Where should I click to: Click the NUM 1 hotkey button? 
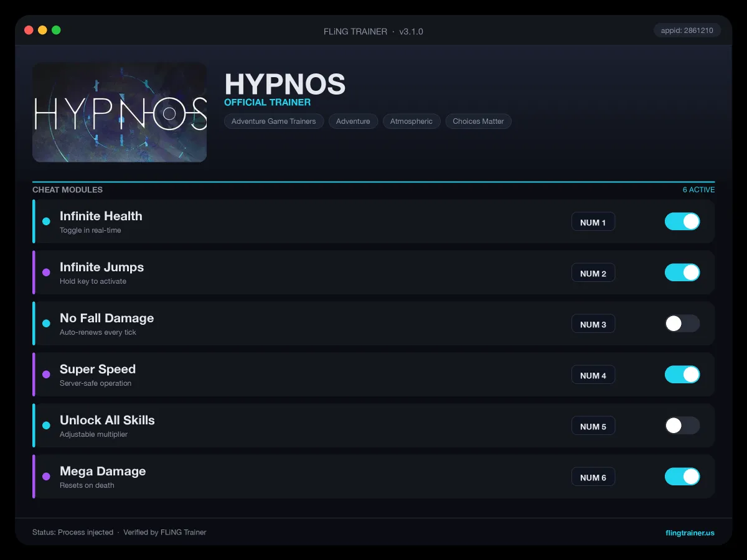pyautogui.click(x=593, y=222)
